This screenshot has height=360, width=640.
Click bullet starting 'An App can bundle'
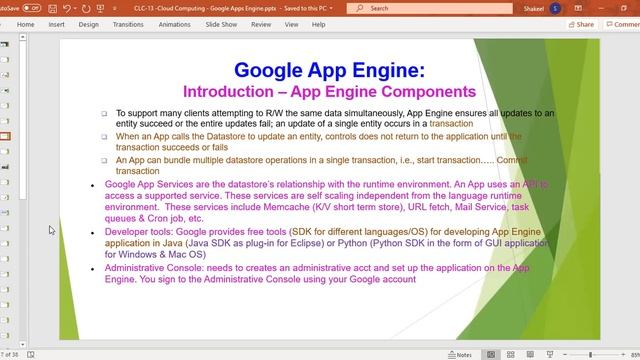click(321, 165)
